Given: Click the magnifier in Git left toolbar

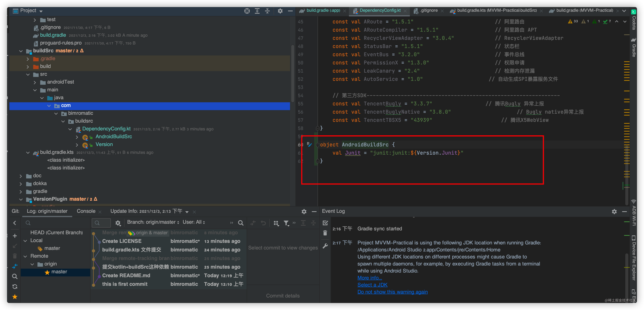Looking at the screenshot, I should [15, 276].
